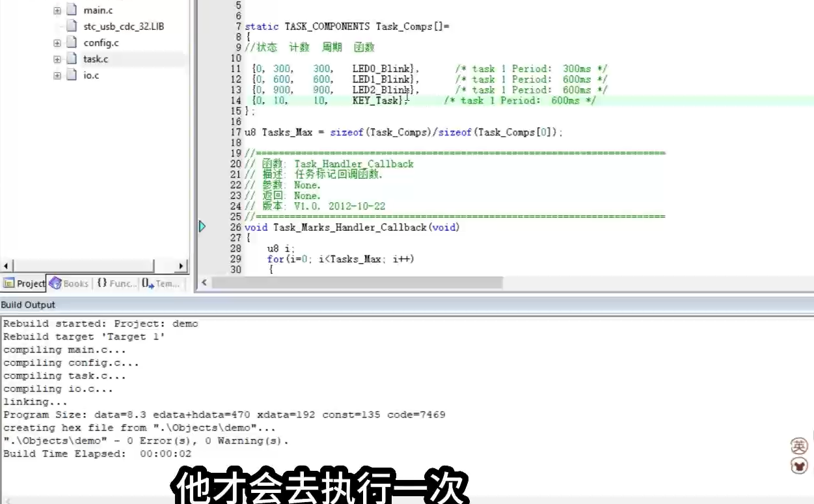This screenshot has height=504, width=814.
Task: Click 'compiling task.c...' output line
Action: (x=65, y=376)
